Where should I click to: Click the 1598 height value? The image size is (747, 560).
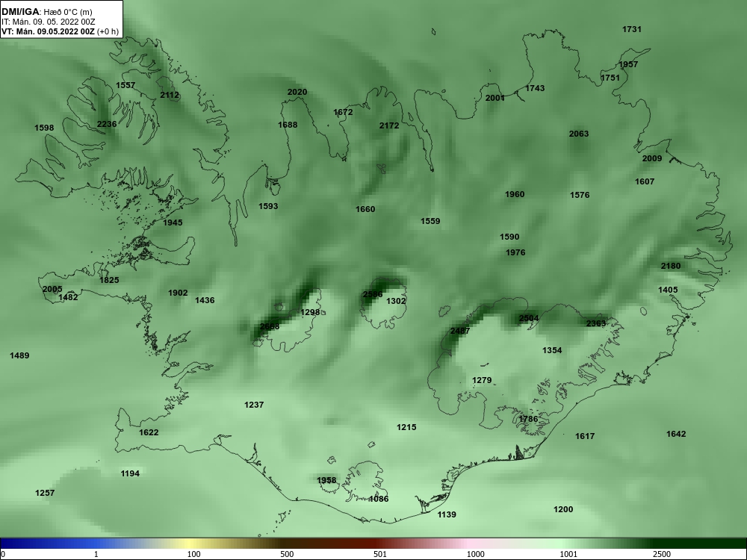44,128
